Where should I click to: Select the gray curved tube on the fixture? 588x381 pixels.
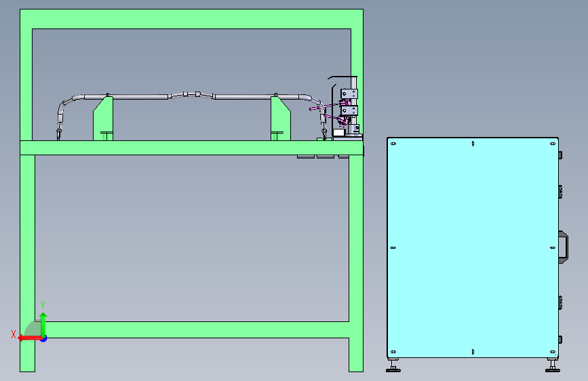(x=191, y=97)
